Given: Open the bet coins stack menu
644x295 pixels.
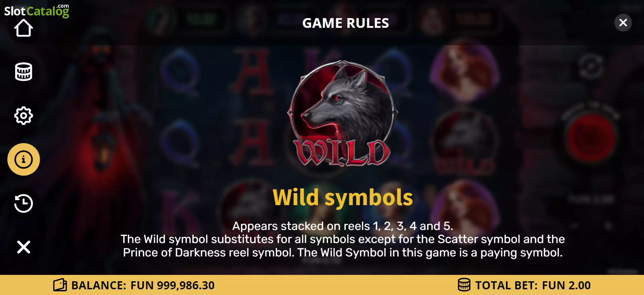Looking at the screenshot, I should [x=23, y=72].
